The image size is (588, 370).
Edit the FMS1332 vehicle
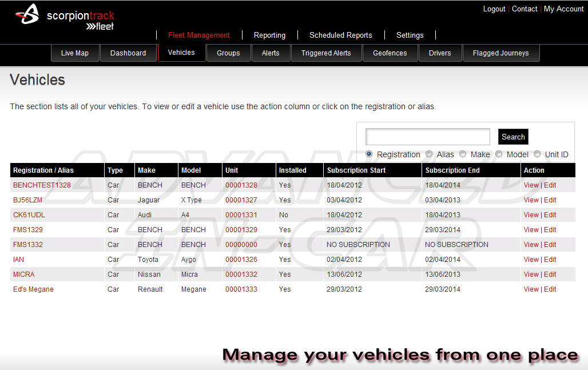pos(550,245)
